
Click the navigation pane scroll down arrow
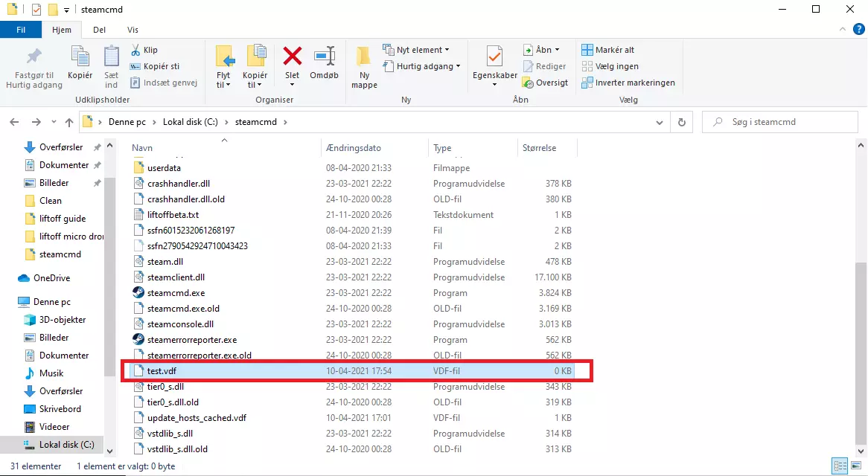pos(109,451)
